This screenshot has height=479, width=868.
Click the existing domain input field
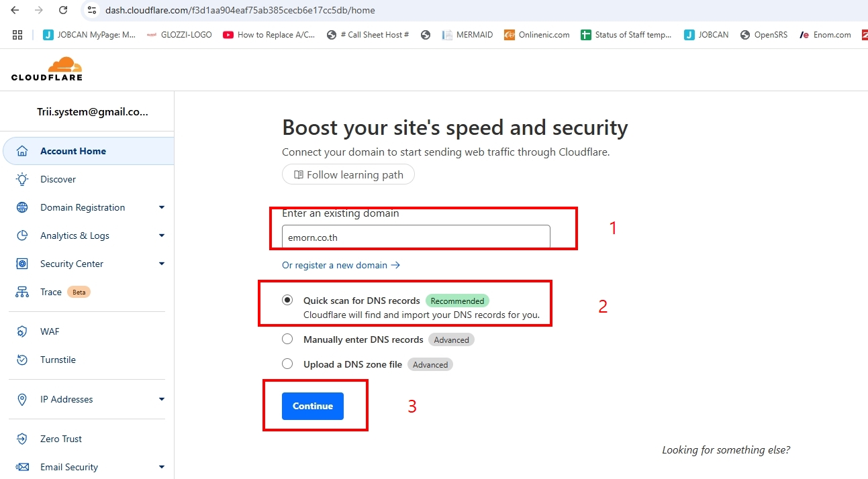pos(416,237)
